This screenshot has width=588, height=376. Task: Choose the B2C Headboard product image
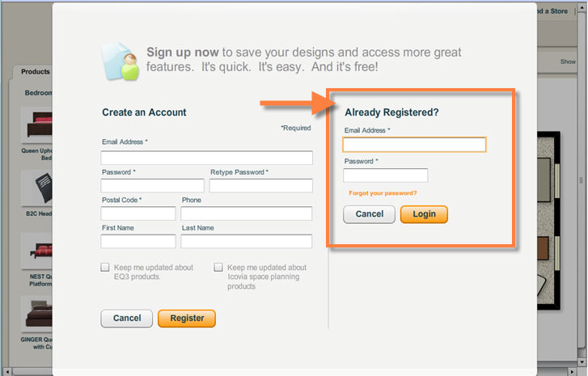(36, 189)
